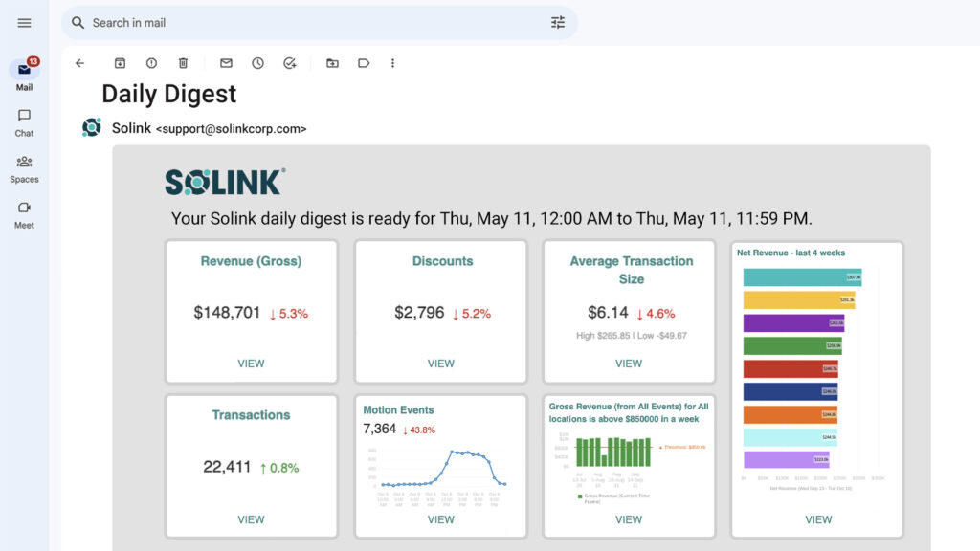This screenshot has height=551, width=980.
Task: Click the red bar in Net Revenue
Action: click(791, 368)
